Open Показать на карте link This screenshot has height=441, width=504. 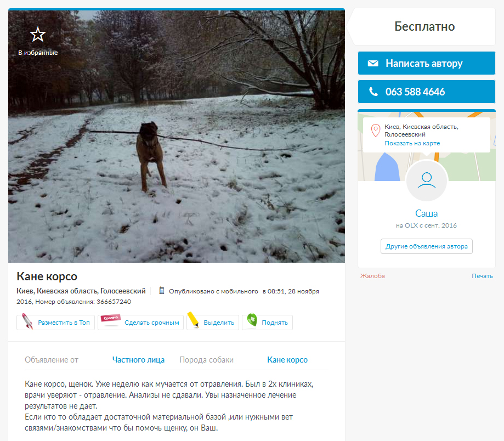point(412,143)
